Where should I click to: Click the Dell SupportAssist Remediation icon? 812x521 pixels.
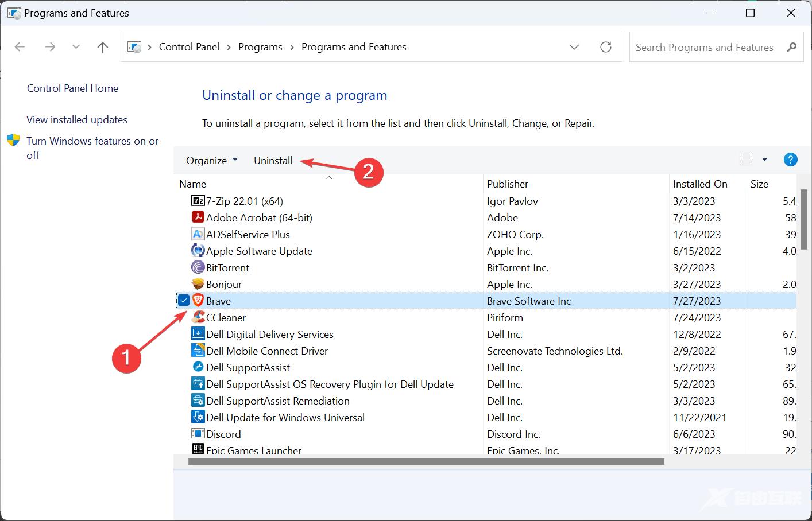[x=198, y=401]
